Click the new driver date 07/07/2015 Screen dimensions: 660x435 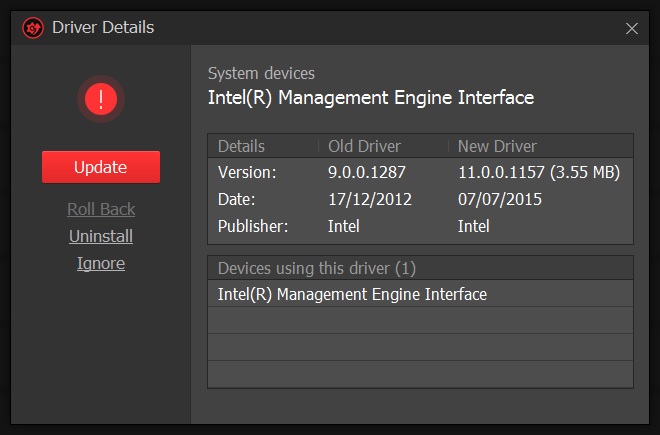500,199
